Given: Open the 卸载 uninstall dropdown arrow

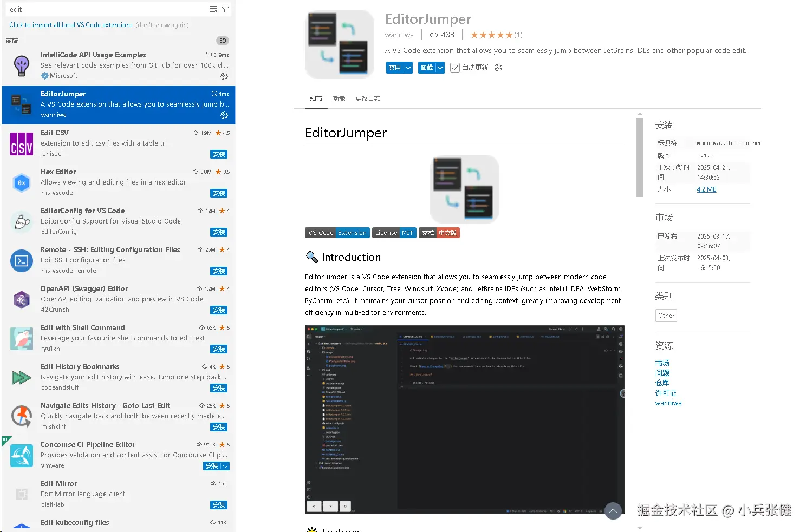Looking at the screenshot, I should coord(440,68).
